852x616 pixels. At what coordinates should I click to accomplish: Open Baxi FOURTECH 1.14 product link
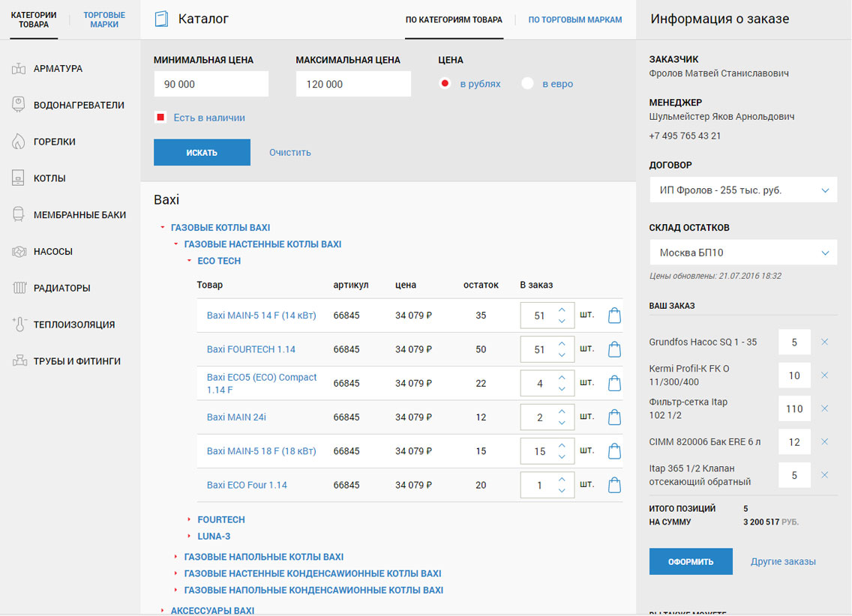(251, 349)
